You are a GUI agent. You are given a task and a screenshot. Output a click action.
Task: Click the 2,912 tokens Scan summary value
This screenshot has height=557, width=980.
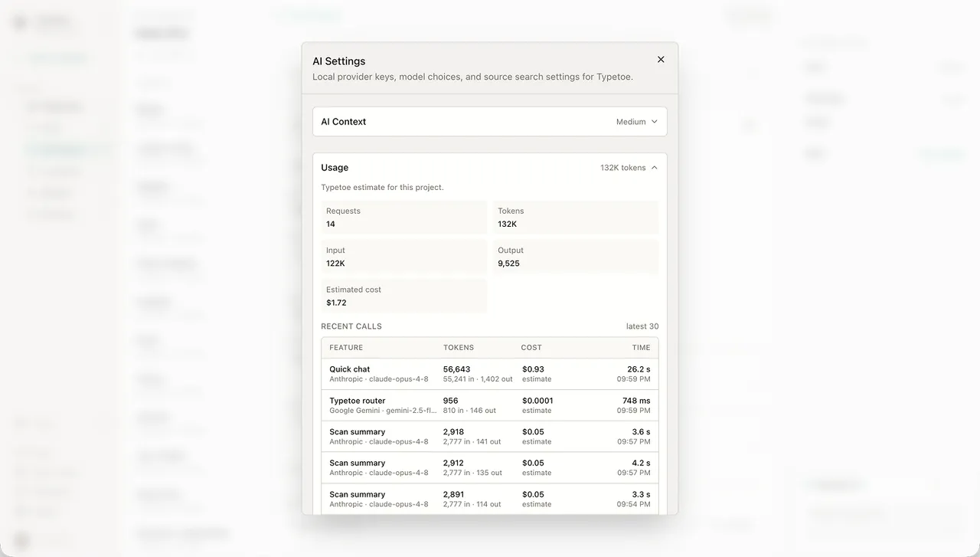pyautogui.click(x=454, y=464)
